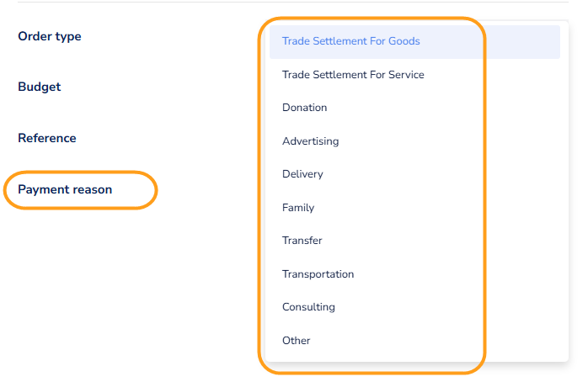
Task: Click the Order type label
Action: pyautogui.click(x=50, y=36)
